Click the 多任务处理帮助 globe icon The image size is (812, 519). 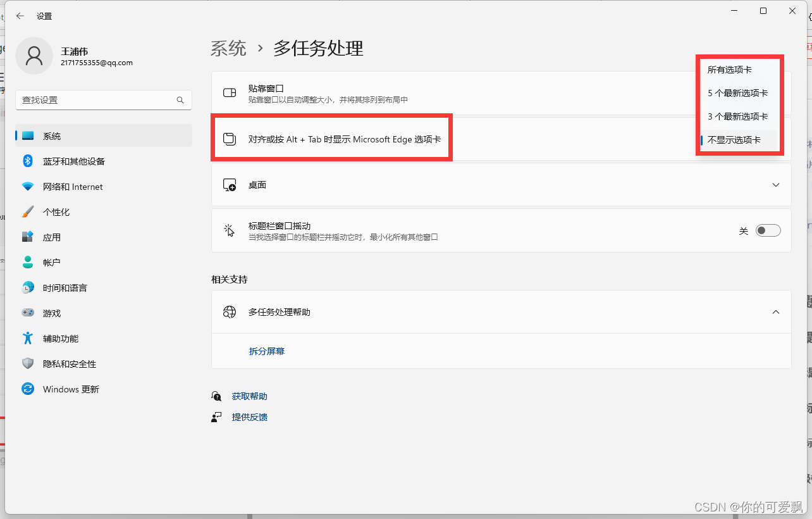click(x=230, y=312)
